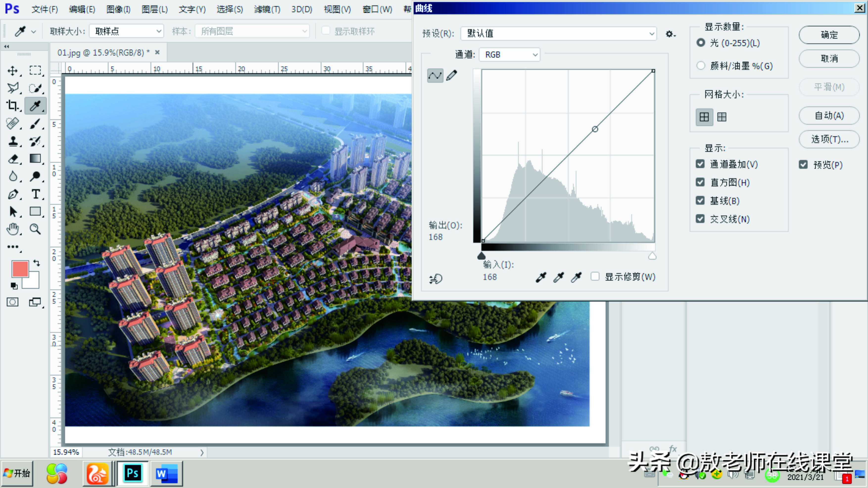Image resolution: width=868 pixels, height=488 pixels.
Task: Enable 显示修剪(W) show clipping checkbox
Action: pyautogui.click(x=595, y=277)
